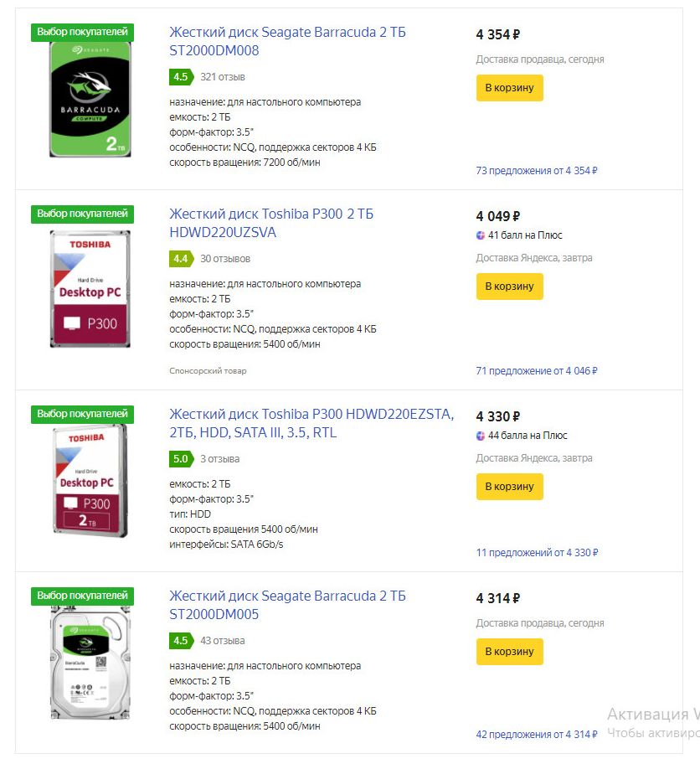Open 321 reviews for Seagate ST2000DM008
This screenshot has height=764, width=700.
(x=223, y=77)
